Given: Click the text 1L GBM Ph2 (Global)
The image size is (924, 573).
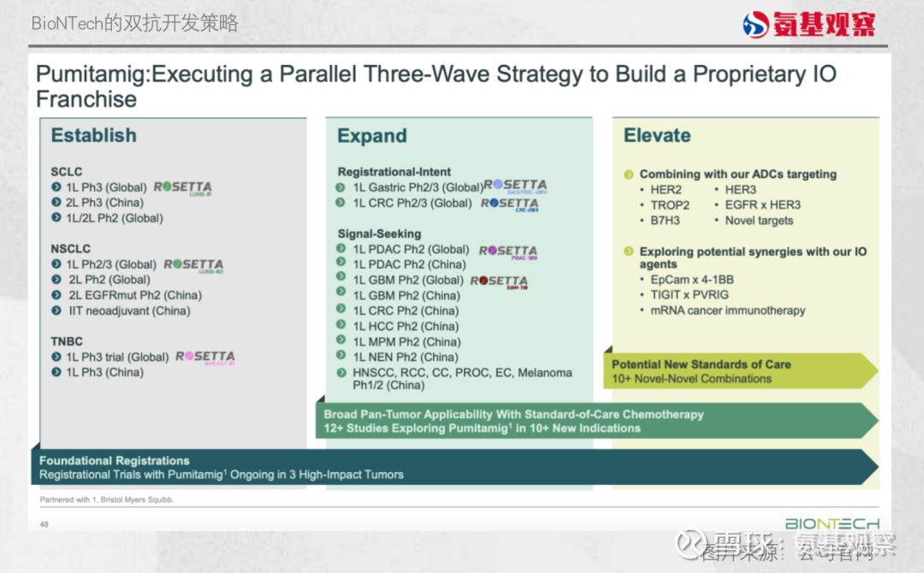Looking at the screenshot, I should point(408,281).
